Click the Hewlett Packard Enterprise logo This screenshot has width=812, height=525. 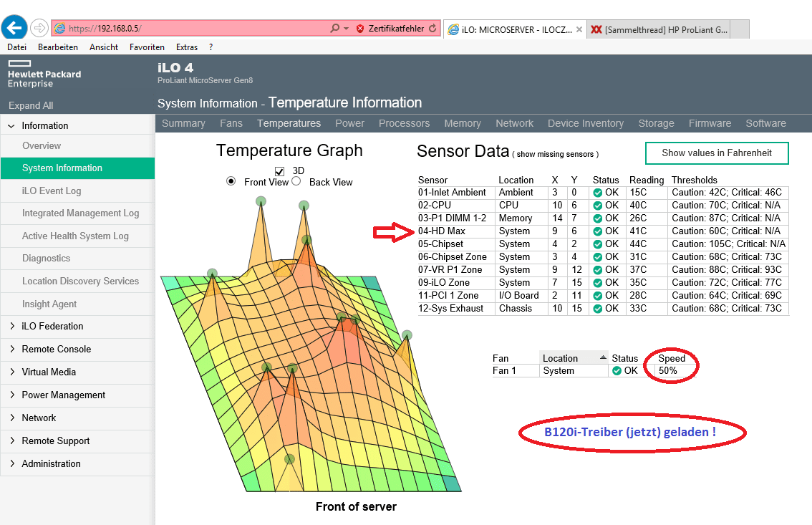[44, 74]
